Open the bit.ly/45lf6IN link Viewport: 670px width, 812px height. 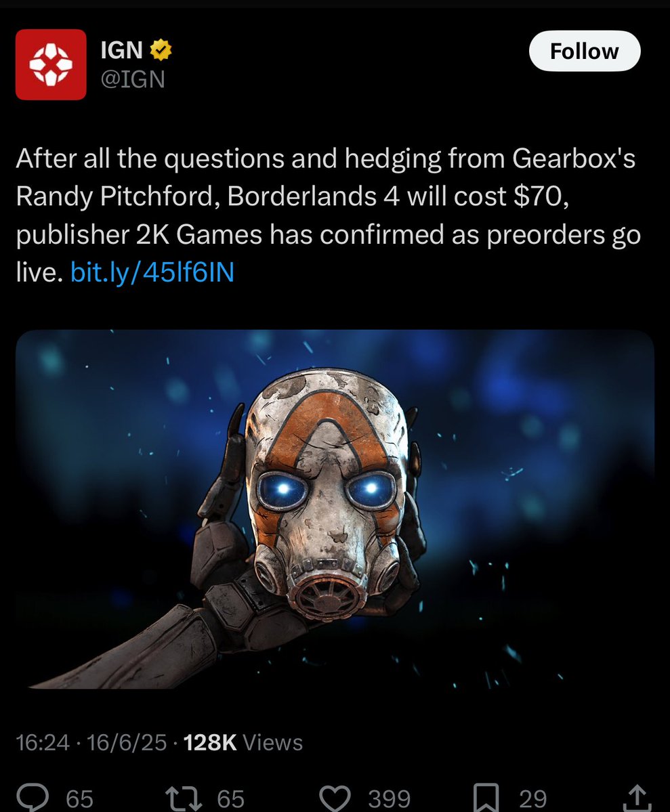pos(152,272)
